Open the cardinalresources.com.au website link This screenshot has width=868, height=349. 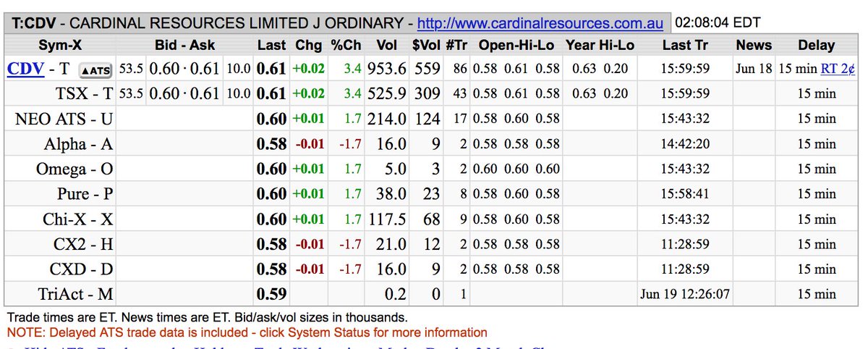click(540, 23)
